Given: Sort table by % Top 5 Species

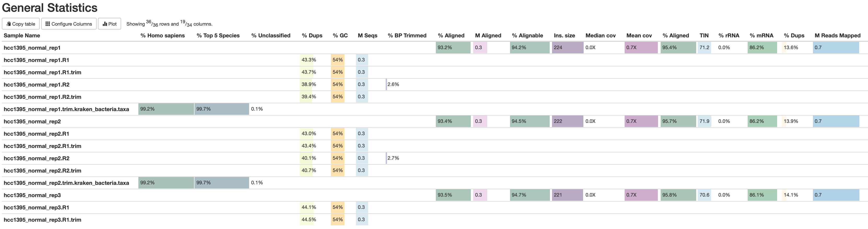Looking at the screenshot, I should (x=218, y=35).
